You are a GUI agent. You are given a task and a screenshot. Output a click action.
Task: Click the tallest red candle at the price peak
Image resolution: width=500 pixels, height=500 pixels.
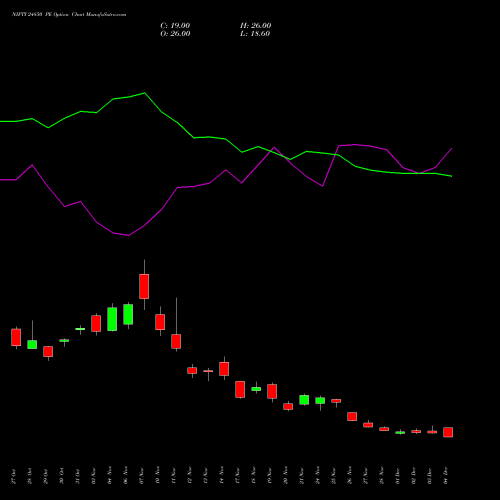pos(144,286)
